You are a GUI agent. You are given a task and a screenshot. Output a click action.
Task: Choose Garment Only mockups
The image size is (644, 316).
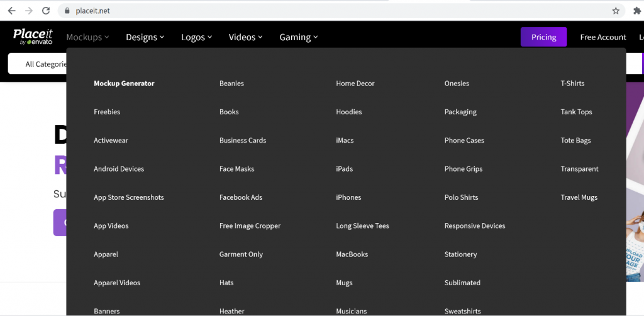point(241,254)
